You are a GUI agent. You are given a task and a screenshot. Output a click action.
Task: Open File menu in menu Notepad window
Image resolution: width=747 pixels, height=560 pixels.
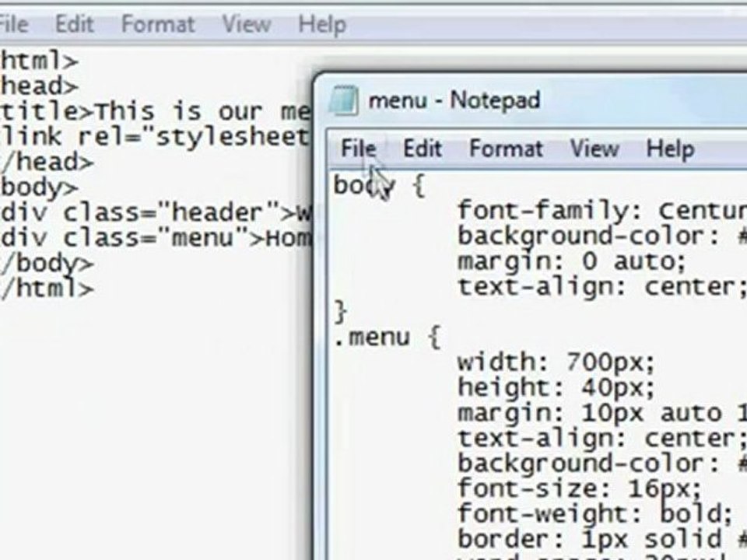358,149
